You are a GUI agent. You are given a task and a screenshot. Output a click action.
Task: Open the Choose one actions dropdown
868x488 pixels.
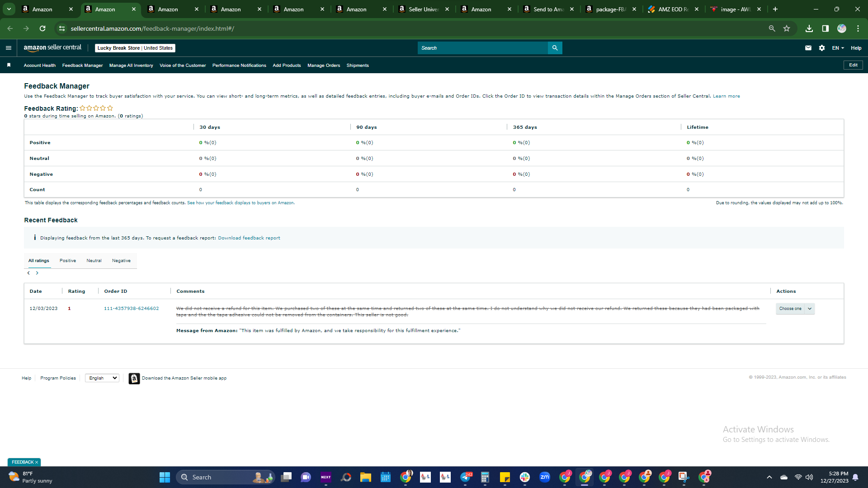coord(795,309)
